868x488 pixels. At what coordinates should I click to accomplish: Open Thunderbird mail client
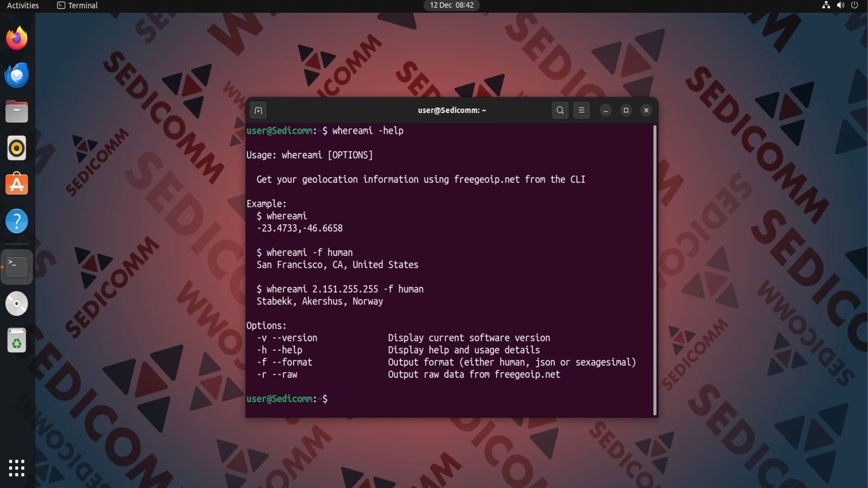click(x=17, y=75)
